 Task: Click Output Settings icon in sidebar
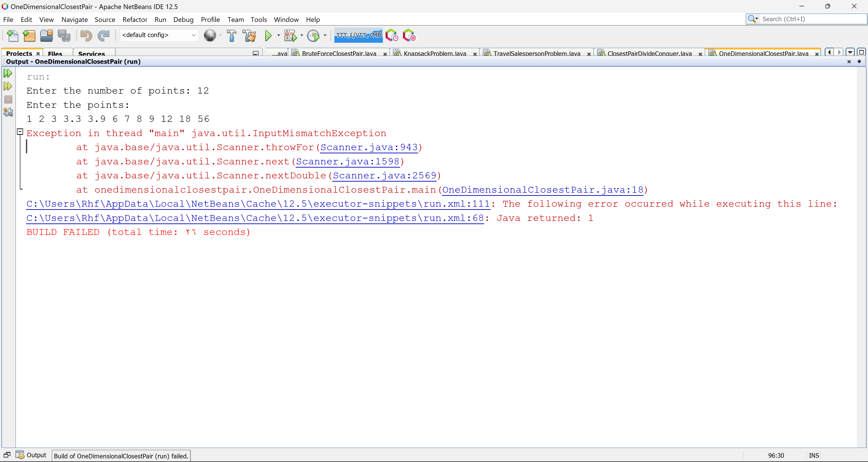point(8,112)
